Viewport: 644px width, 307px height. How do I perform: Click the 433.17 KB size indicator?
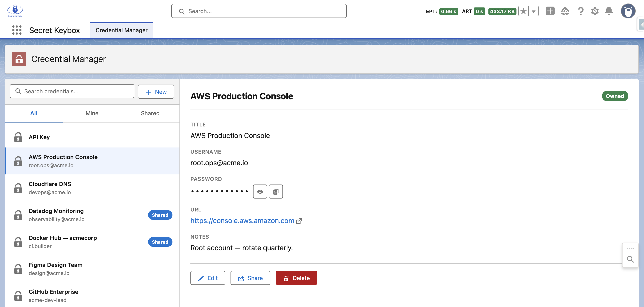tap(502, 11)
